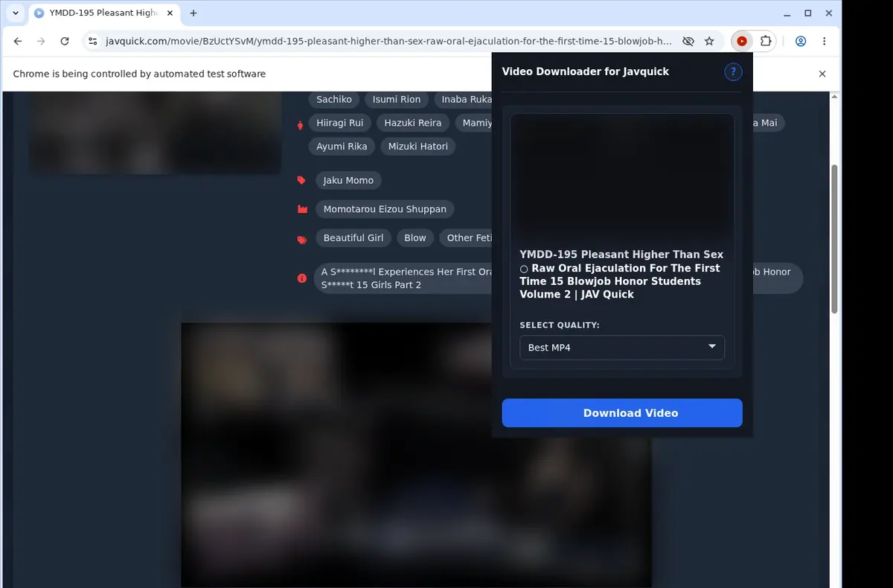Open the Inaba Ruka tag
Image resolution: width=893 pixels, height=588 pixels.
[x=463, y=99]
